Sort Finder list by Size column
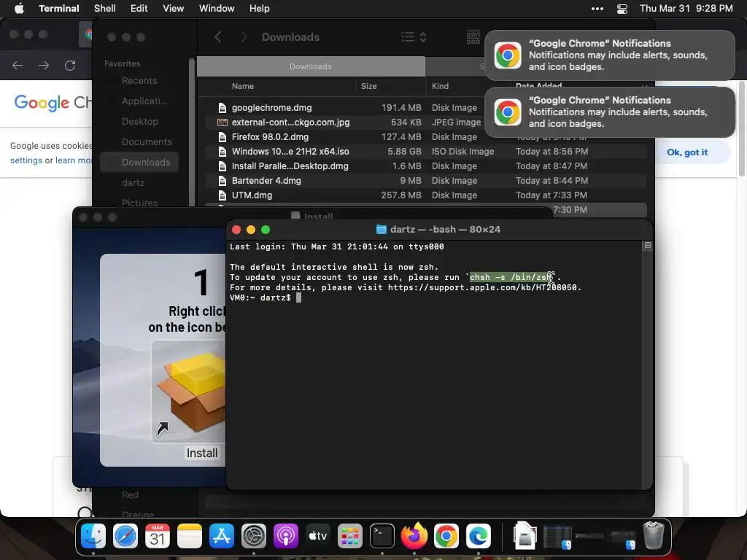 (368, 86)
